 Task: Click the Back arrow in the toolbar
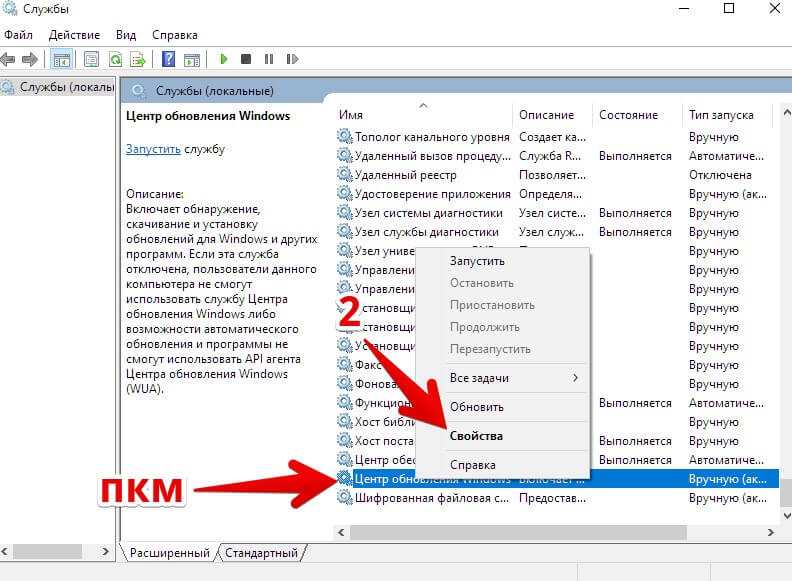[8, 60]
